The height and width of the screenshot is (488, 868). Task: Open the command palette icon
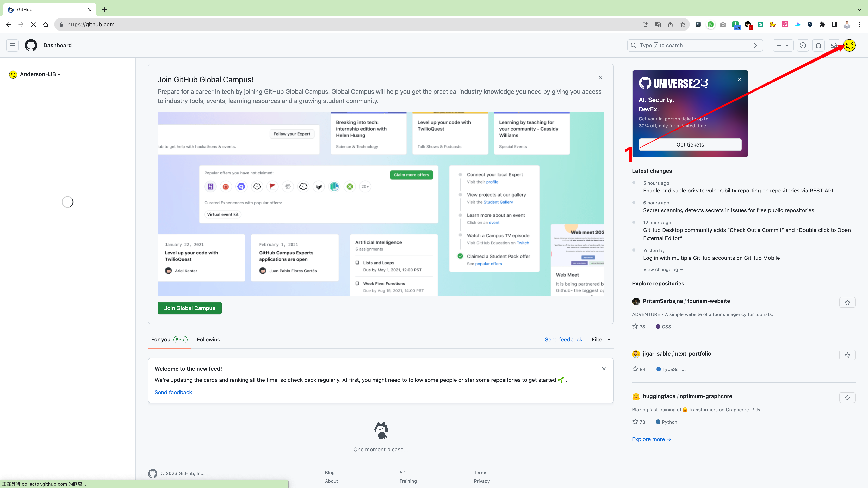pyautogui.click(x=757, y=45)
